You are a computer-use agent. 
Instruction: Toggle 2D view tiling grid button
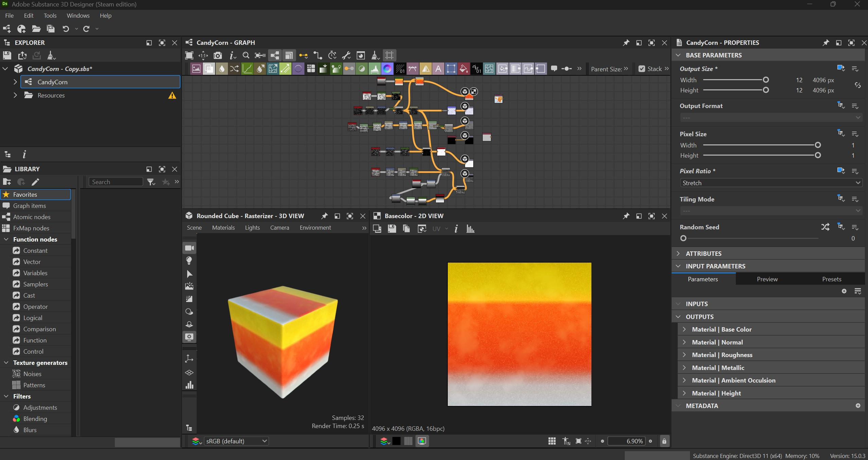point(552,441)
